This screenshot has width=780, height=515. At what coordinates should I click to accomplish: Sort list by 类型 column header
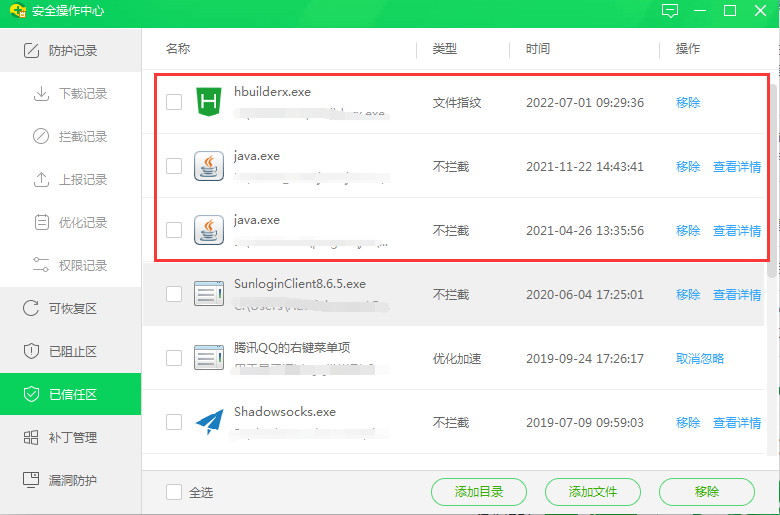[x=444, y=49]
